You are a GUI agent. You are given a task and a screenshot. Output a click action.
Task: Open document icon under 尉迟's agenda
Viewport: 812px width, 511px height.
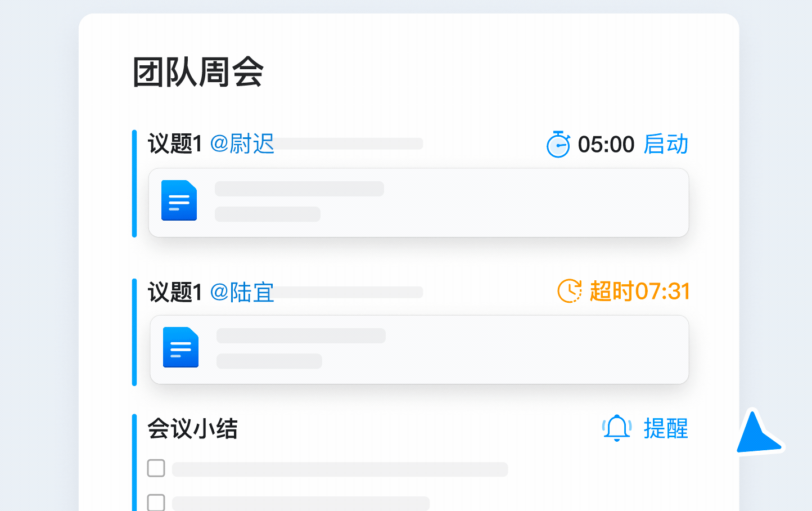179,200
